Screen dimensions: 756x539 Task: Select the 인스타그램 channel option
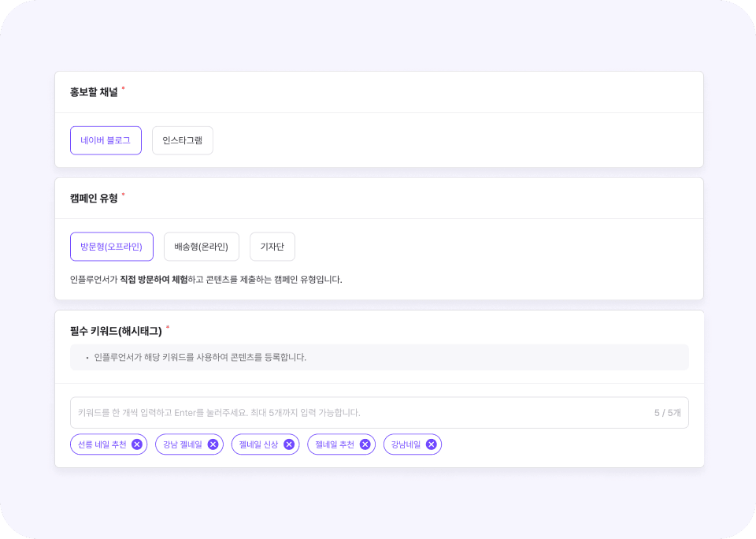(182, 140)
